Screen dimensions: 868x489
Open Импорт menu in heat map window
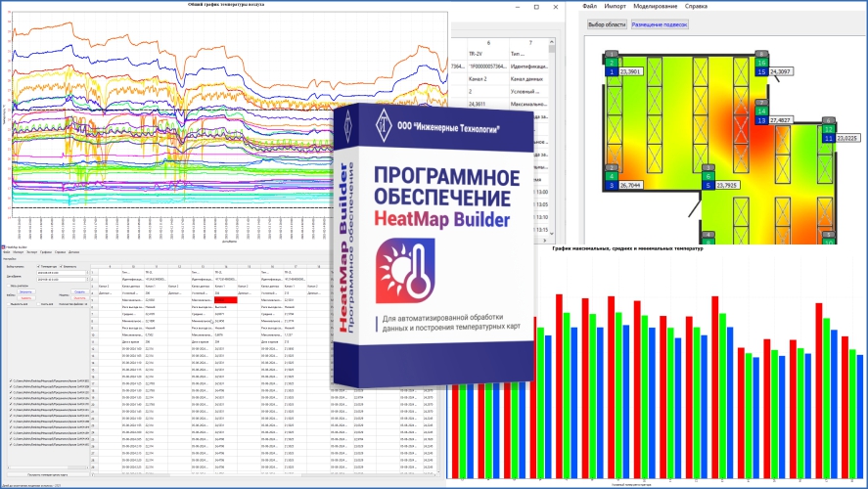tap(615, 6)
